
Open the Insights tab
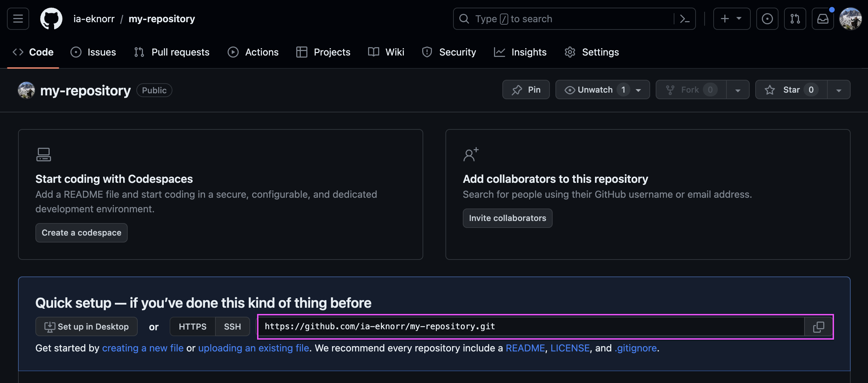(x=520, y=52)
